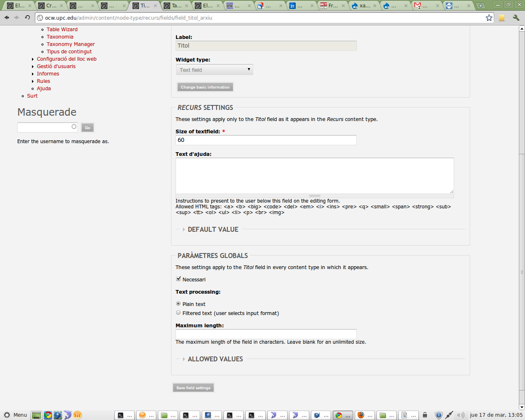The image size is (525, 420).
Task: Launch Google Chrome from the bottom panel
Action: [48, 415]
